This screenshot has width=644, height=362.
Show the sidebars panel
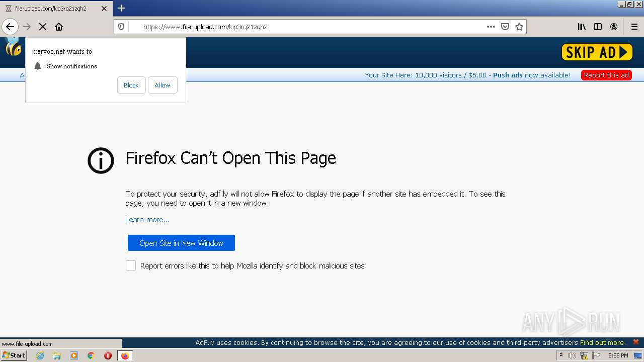click(x=598, y=27)
